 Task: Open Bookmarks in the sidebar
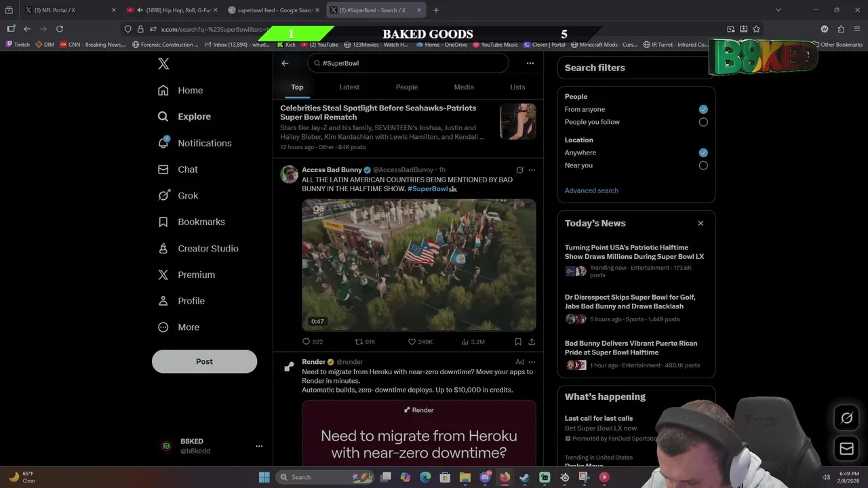tap(191, 222)
